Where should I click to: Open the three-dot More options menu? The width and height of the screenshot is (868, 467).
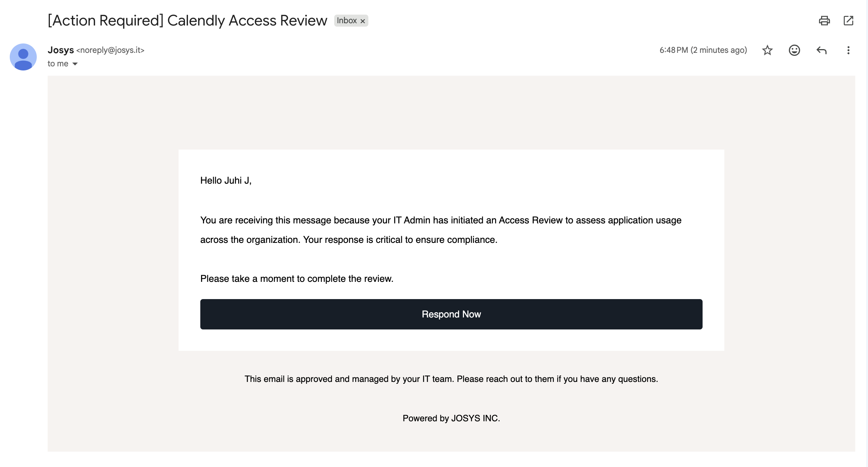pos(848,50)
